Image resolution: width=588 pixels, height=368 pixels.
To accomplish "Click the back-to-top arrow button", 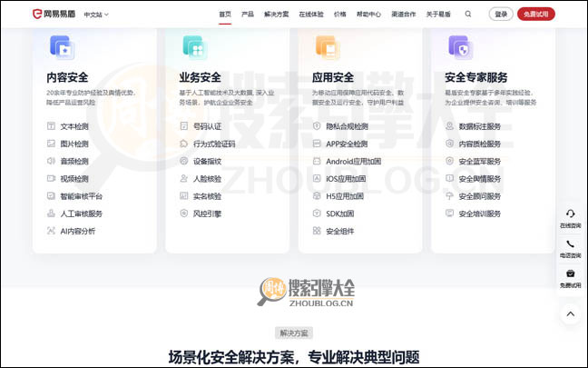I will [571, 313].
